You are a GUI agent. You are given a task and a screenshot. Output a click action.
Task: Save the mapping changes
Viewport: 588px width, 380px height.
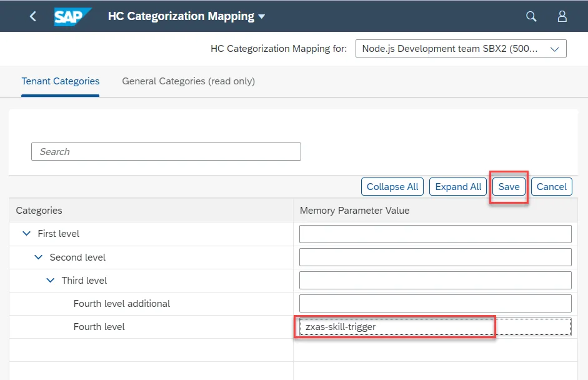pos(509,186)
